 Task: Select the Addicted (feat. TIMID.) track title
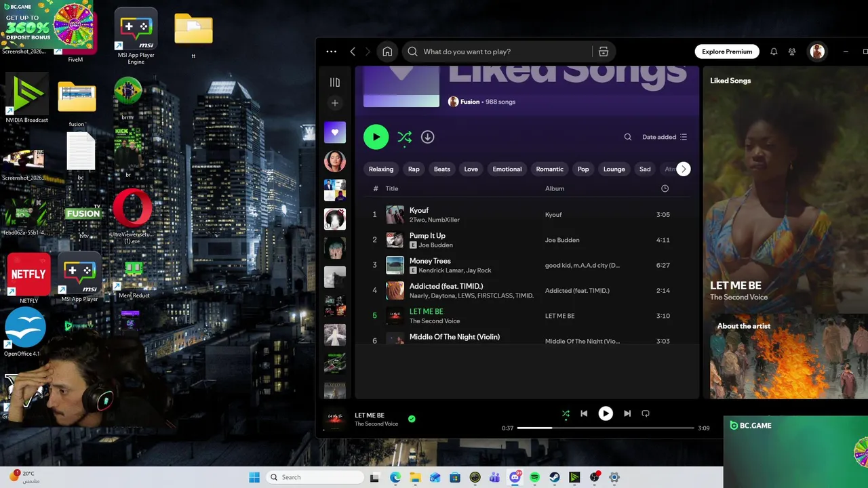(446, 286)
